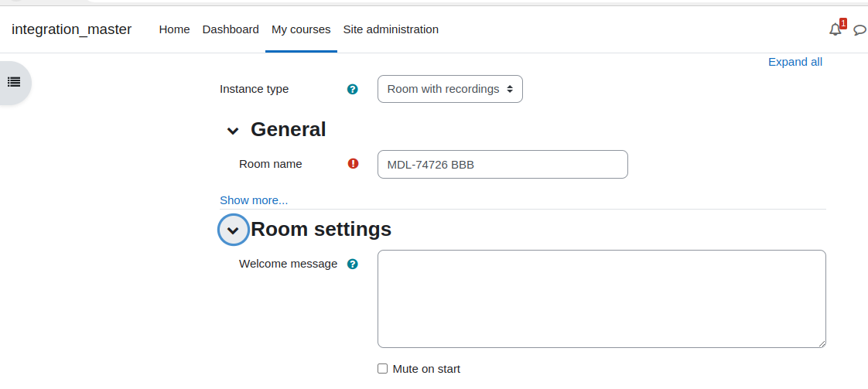The height and width of the screenshot is (389, 868).
Task: Open Site administration menu
Action: point(391,29)
